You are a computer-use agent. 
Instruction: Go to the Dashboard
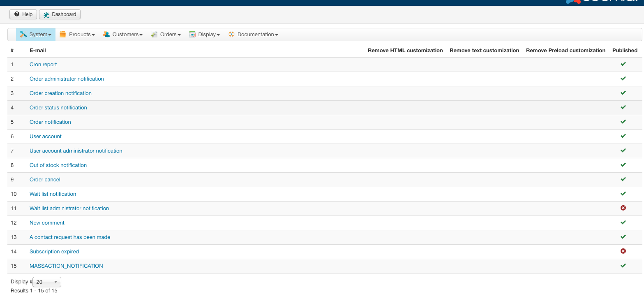(x=60, y=14)
